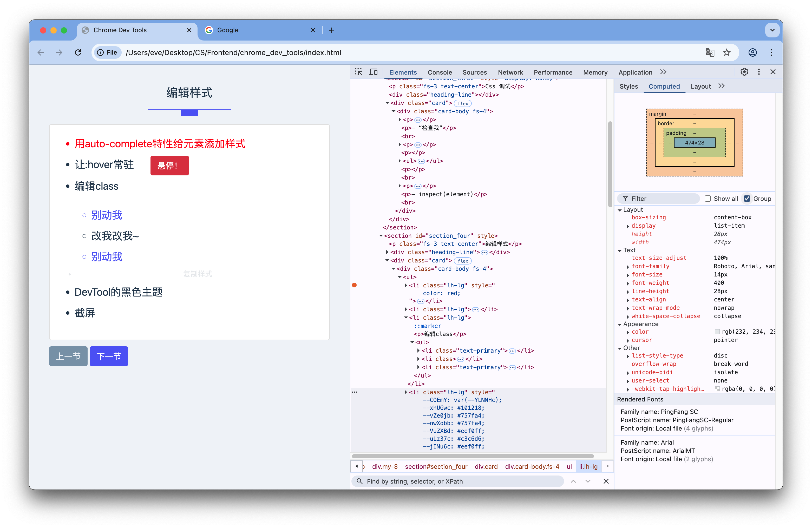Bookmark this page with star icon
Image resolution: width=812 pixels, height=528 pixels.
[x=727, y=52]
